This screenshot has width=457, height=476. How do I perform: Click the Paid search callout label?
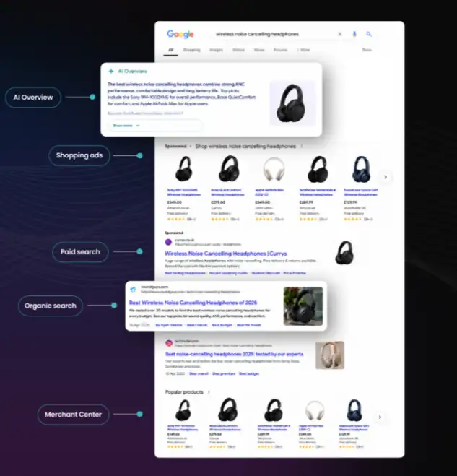pos(80,252)
